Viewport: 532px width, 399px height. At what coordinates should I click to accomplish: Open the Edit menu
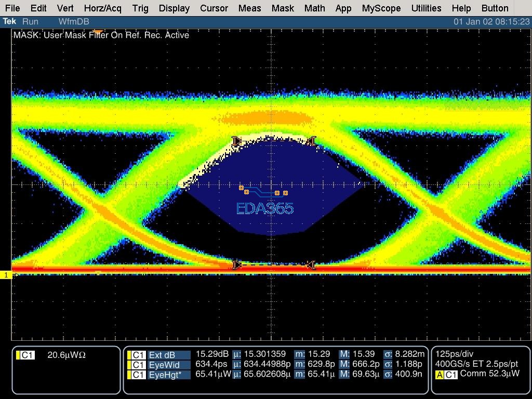click(x=38, y=8)
